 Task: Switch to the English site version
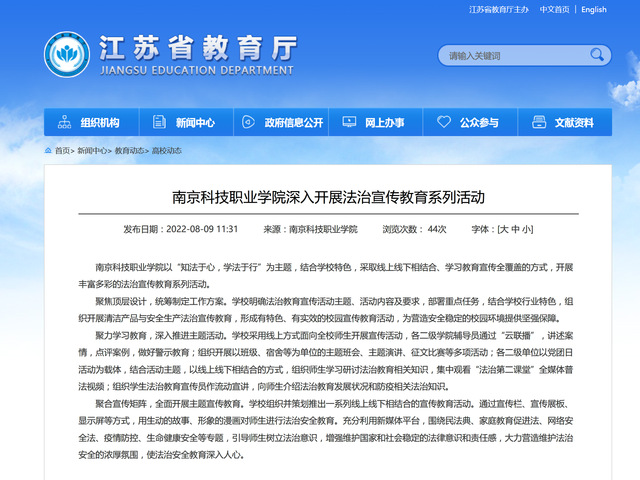click(593, 10)
